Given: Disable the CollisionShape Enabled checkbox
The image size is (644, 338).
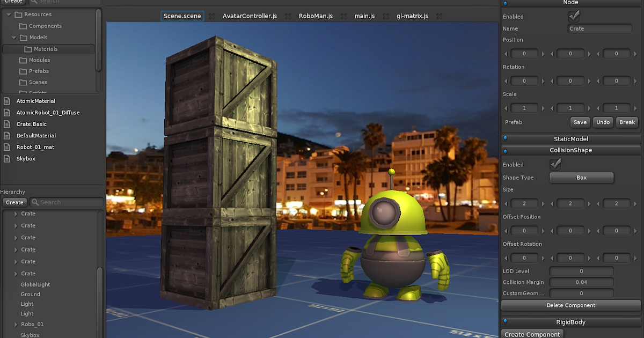Looking at the screenshot, I should [556, 164].
